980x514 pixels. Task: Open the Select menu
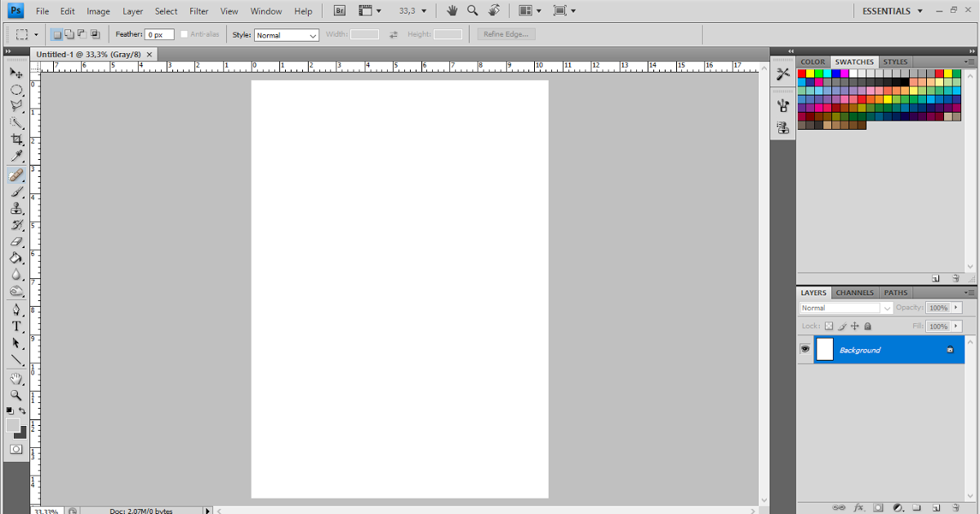click(166, 11)
